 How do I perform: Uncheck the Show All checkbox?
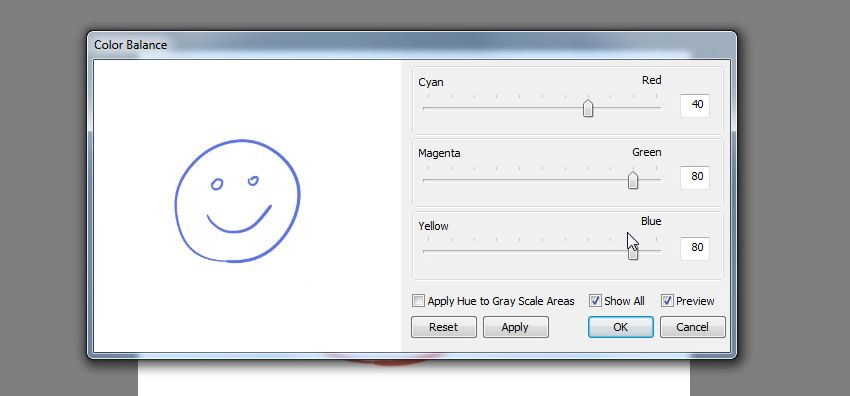click(x=595, y=301)
